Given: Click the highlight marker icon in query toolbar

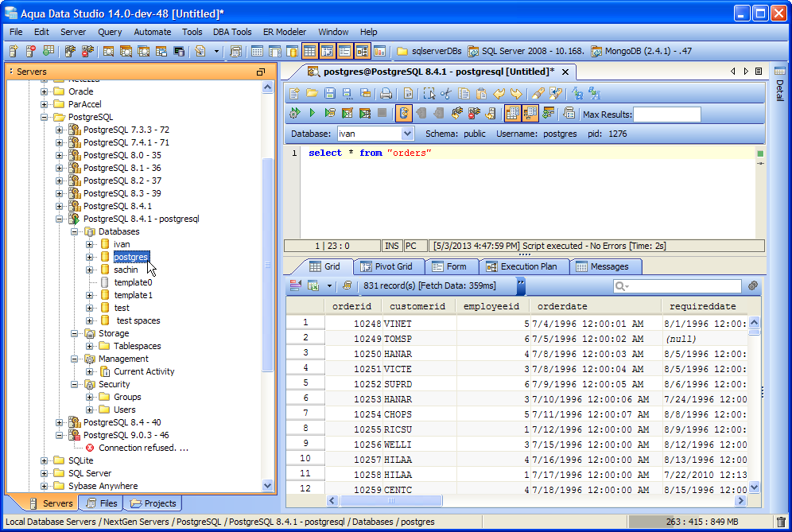Looking at the screenshot, I should [x=538, y=94].
